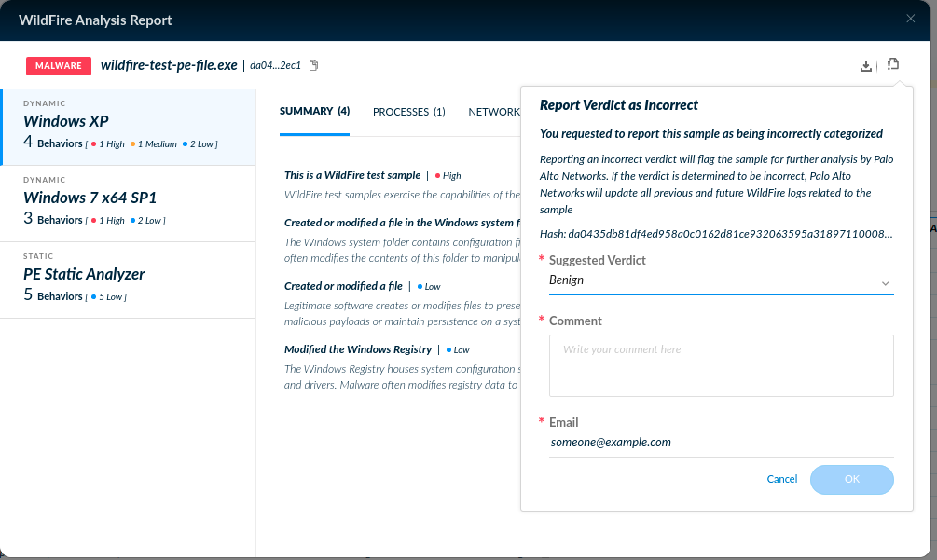This screenshot has height=560, width=937.
Task: Select the Windows XP dynamic analysis
Action: (x=129, y=127)
